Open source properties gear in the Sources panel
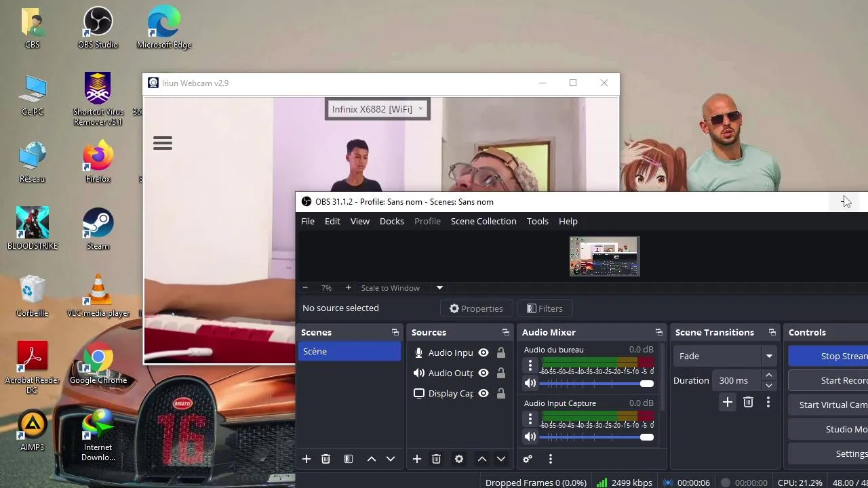Screen dimensions: 868x488 459,459
